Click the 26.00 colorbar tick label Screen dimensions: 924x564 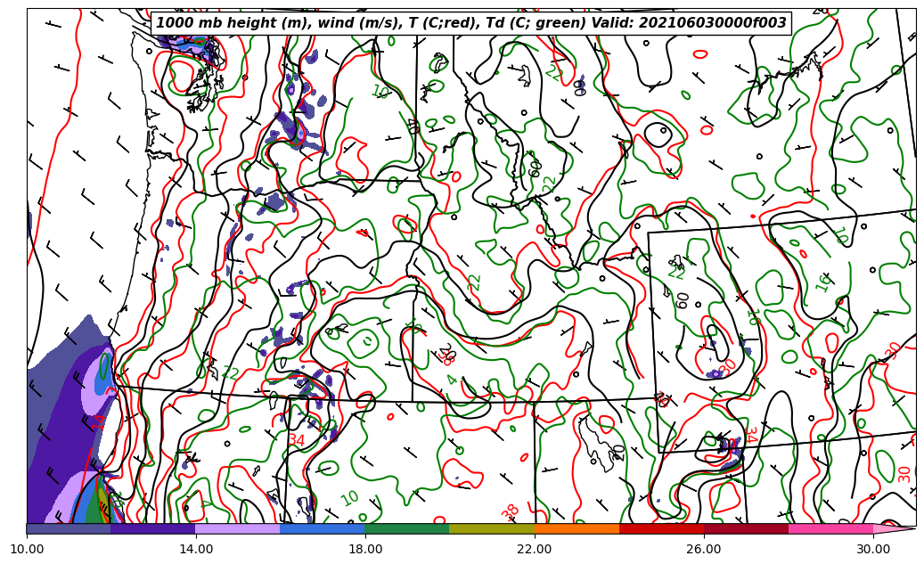point(704,549)
